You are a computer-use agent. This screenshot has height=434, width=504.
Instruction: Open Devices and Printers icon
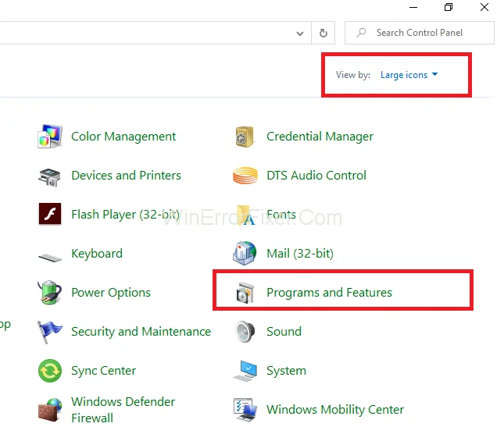coord(49,177)
